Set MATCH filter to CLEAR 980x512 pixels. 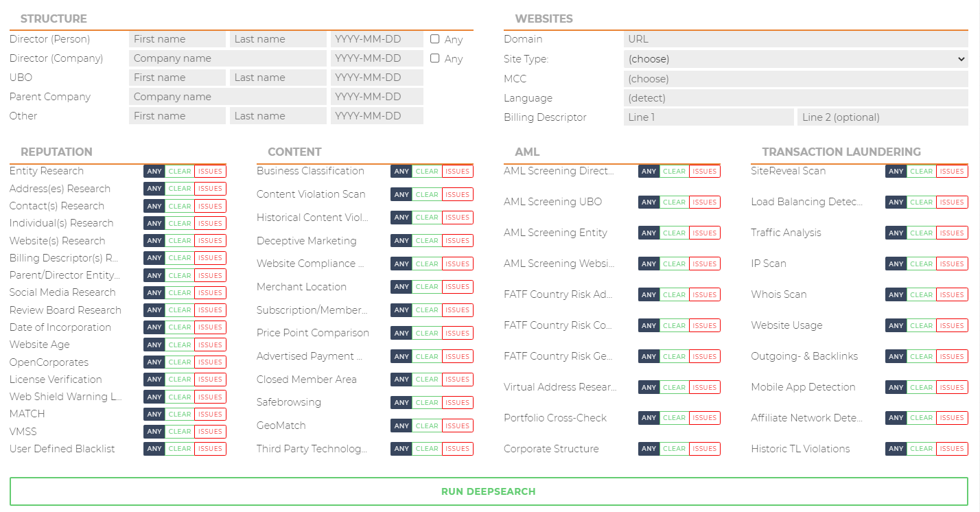[180, 414]
